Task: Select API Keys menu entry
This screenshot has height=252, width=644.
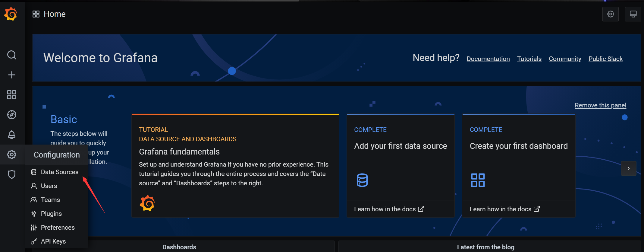Action: click(56, 241)
